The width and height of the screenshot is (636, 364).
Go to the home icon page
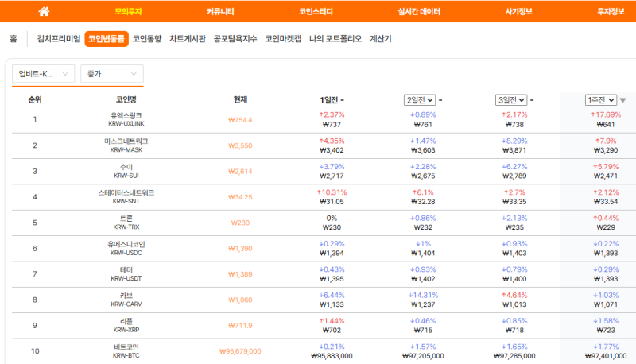(44, 11)
